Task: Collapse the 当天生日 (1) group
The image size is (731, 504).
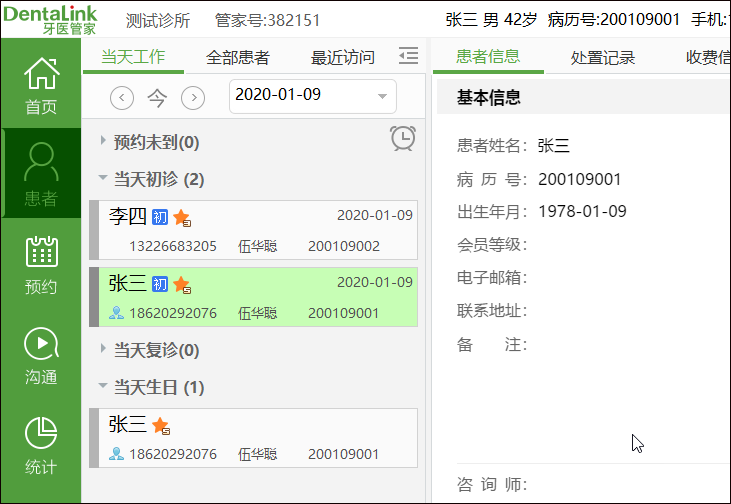Action: (x=103, y=386)
